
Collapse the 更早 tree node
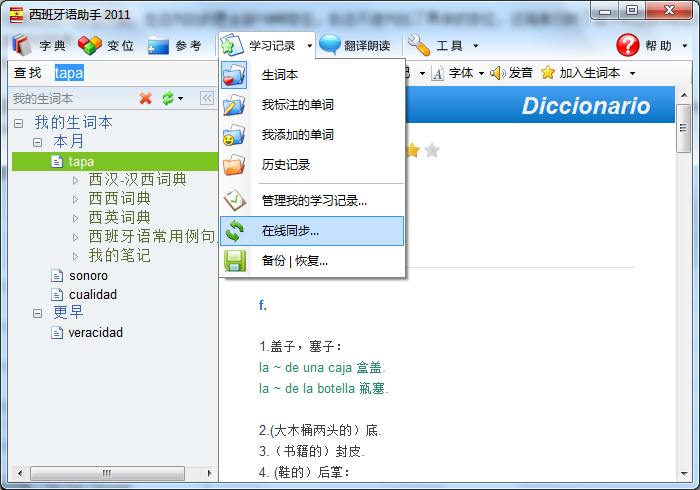pos(38,314)
